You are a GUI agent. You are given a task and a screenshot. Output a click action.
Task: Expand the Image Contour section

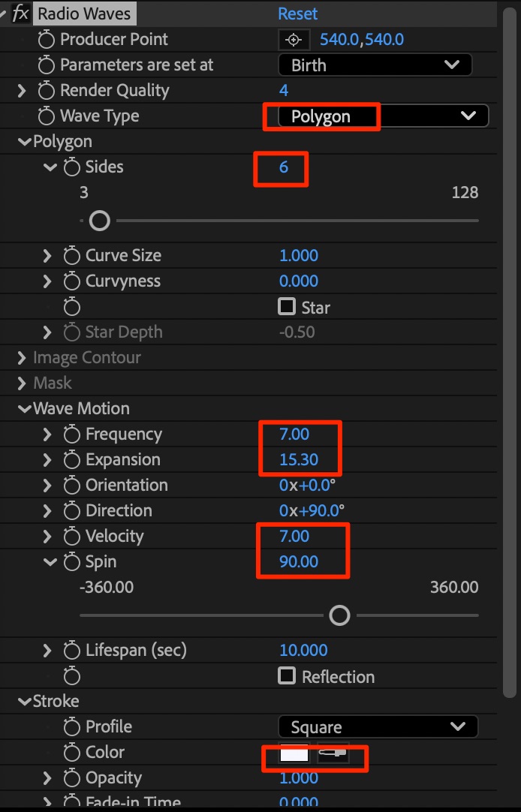pos(22,358)
